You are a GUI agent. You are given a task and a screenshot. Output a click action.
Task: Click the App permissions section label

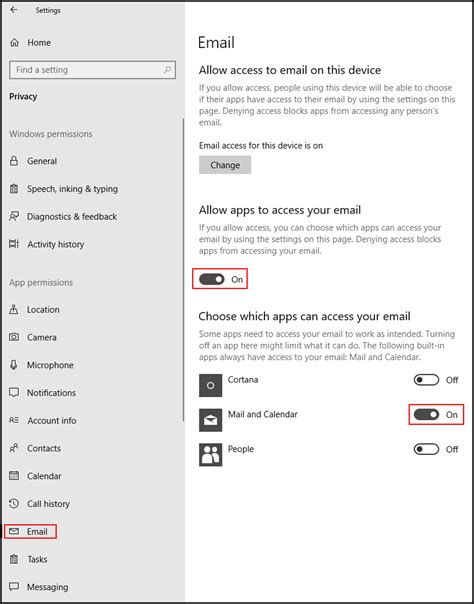[x=41, y=282]
